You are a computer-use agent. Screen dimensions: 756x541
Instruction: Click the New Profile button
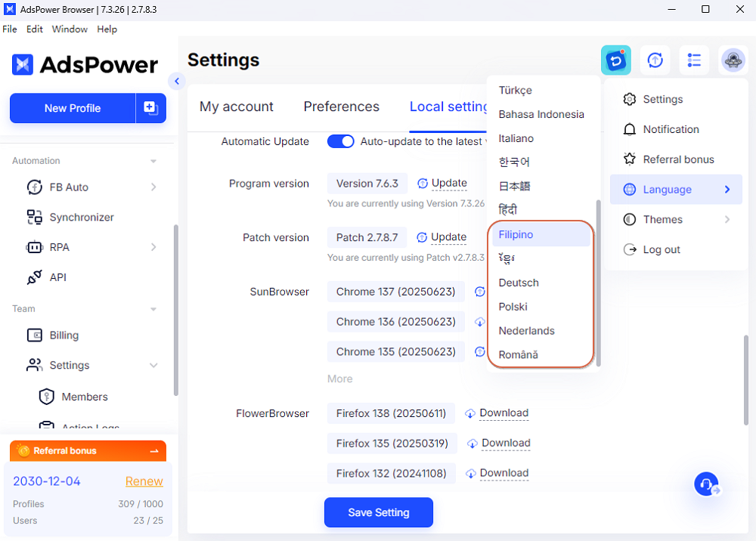[x=73, y=108]
